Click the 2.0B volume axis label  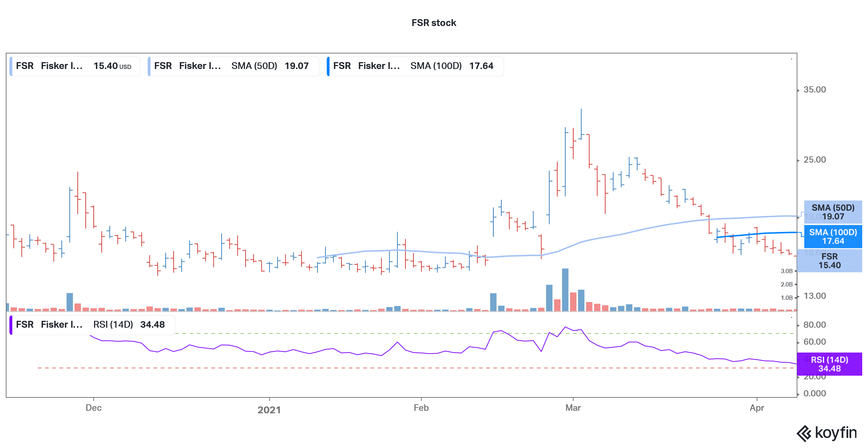787,284
